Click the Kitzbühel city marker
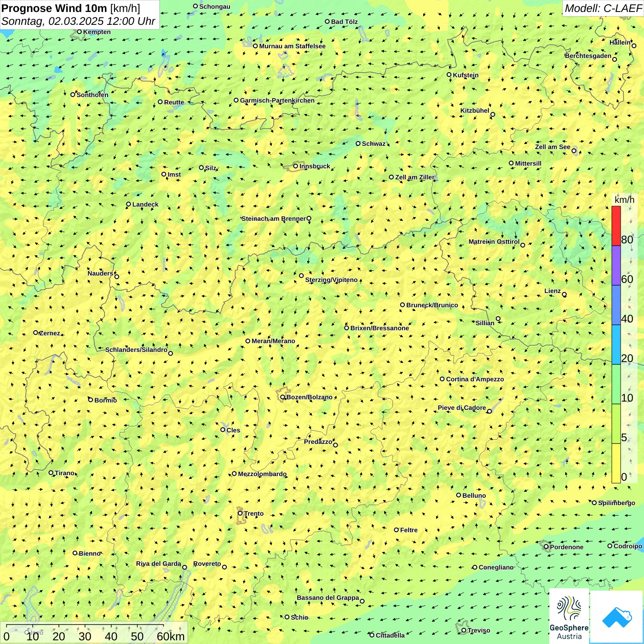 point(493,115)
